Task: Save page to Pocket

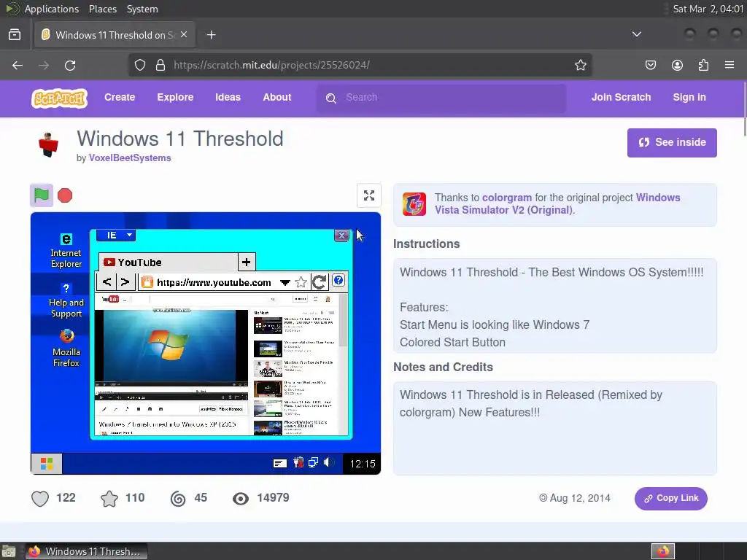Action: (x=651, y=65)
